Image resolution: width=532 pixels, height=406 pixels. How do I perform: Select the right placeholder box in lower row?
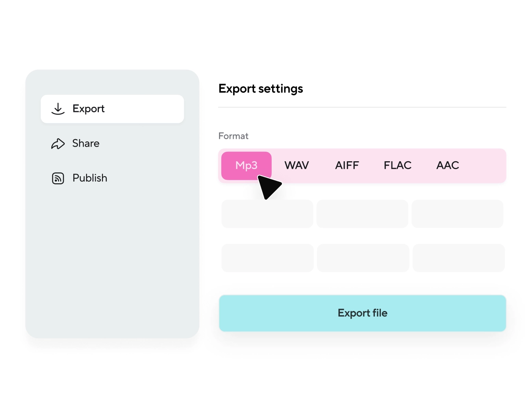click(459, 258)
